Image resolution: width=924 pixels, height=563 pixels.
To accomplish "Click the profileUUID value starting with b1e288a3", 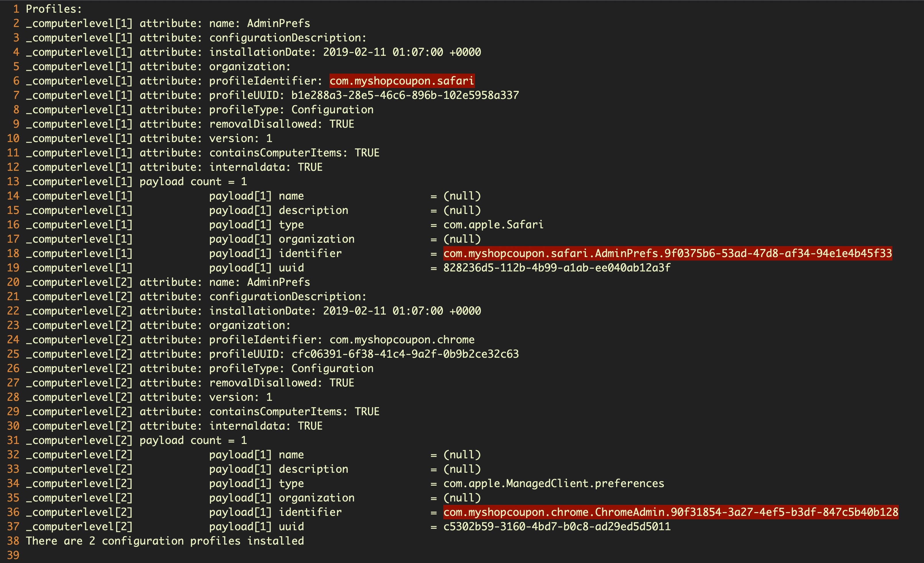I will click(405, 95).
